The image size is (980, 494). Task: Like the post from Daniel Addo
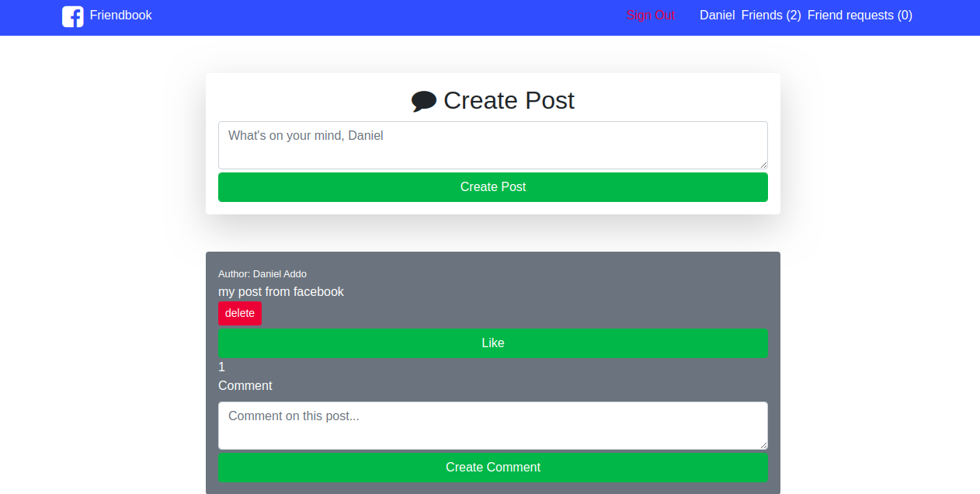coord(493,343)
